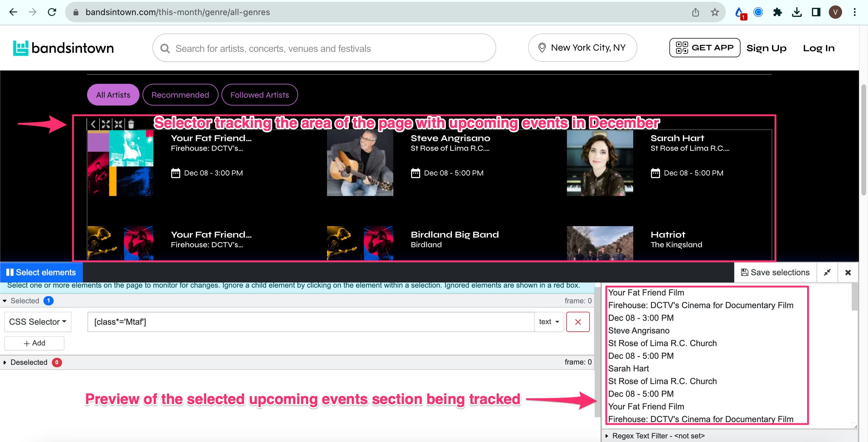868x442 pixels.
Task: Click the search magnifier icon
Action: 165,48
